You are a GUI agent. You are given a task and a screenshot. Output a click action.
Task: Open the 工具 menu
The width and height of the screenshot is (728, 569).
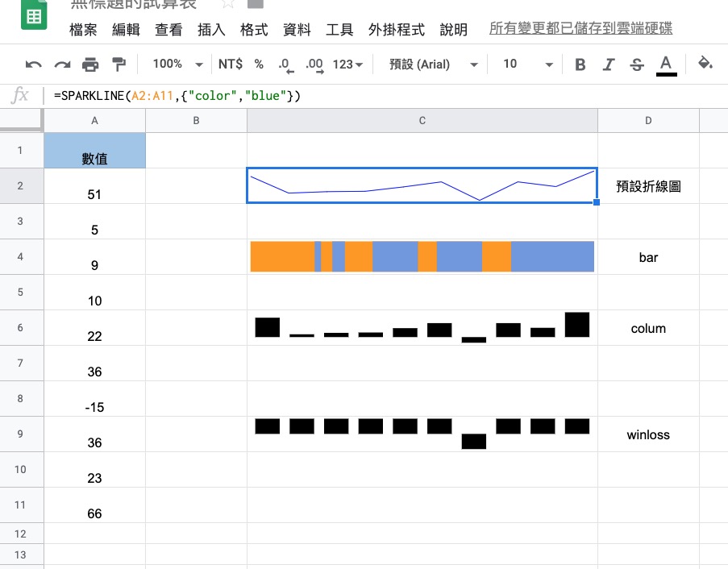(339, 30)
